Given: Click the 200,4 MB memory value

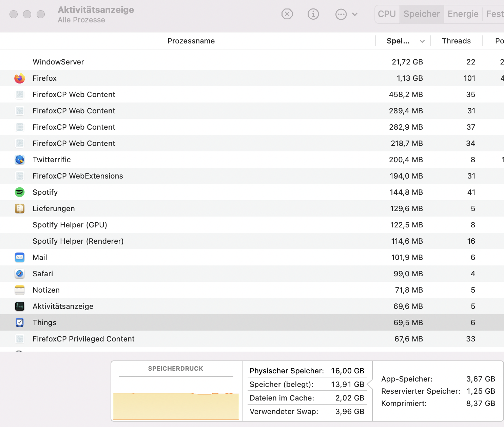Looking at the screenshot, I should 406,160.
